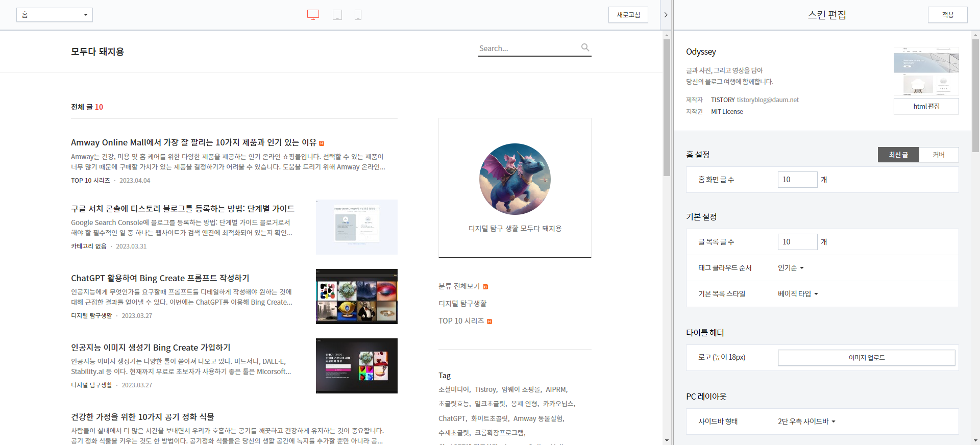Click the 새로고침 button
This screenshot has width=980, height=445.
[x=628, y=15]
